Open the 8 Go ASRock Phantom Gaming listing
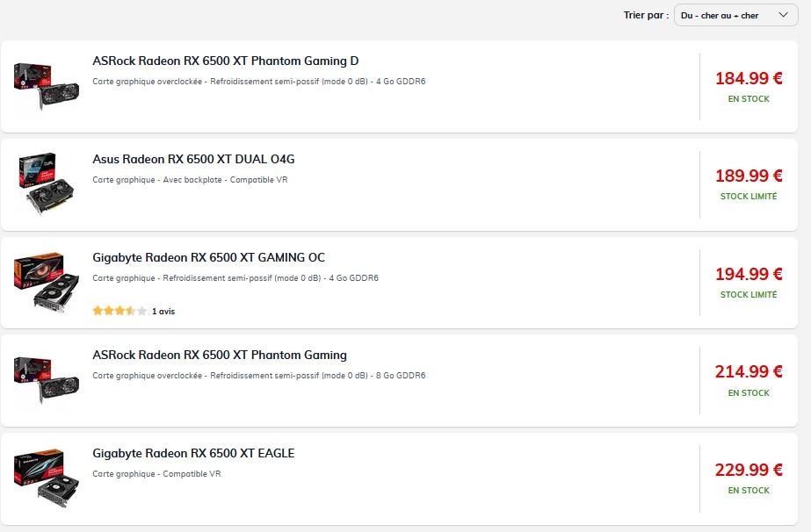811x532 pixels. point(220,356)
